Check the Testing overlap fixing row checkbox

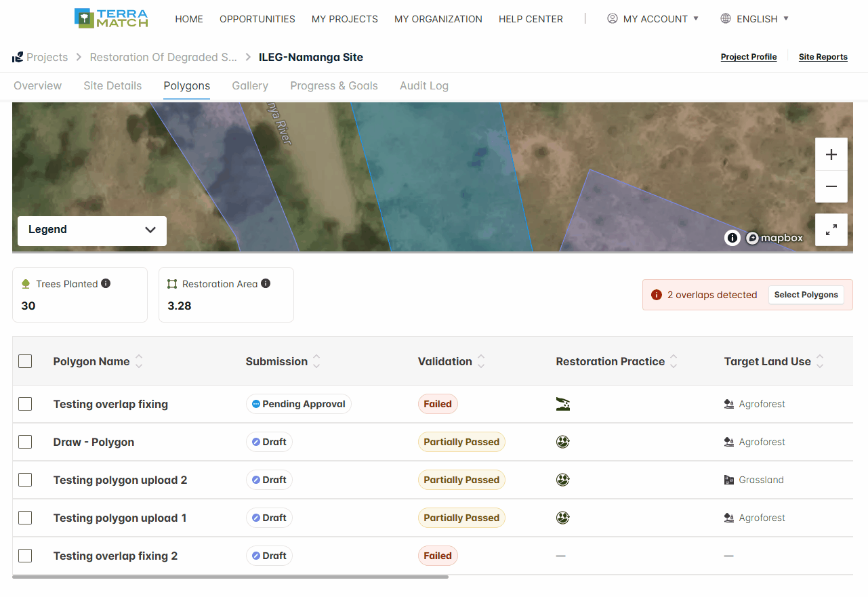(x=25, y=404)
